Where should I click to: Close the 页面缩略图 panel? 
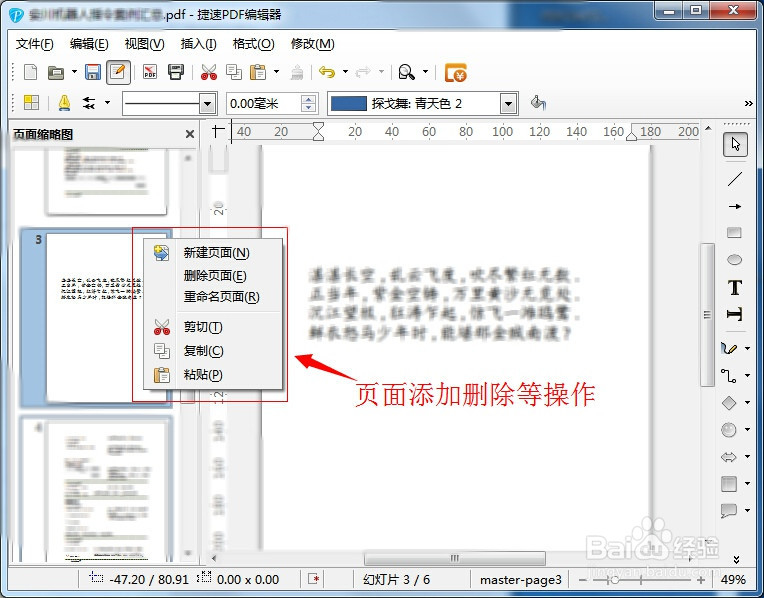point(190,134)
